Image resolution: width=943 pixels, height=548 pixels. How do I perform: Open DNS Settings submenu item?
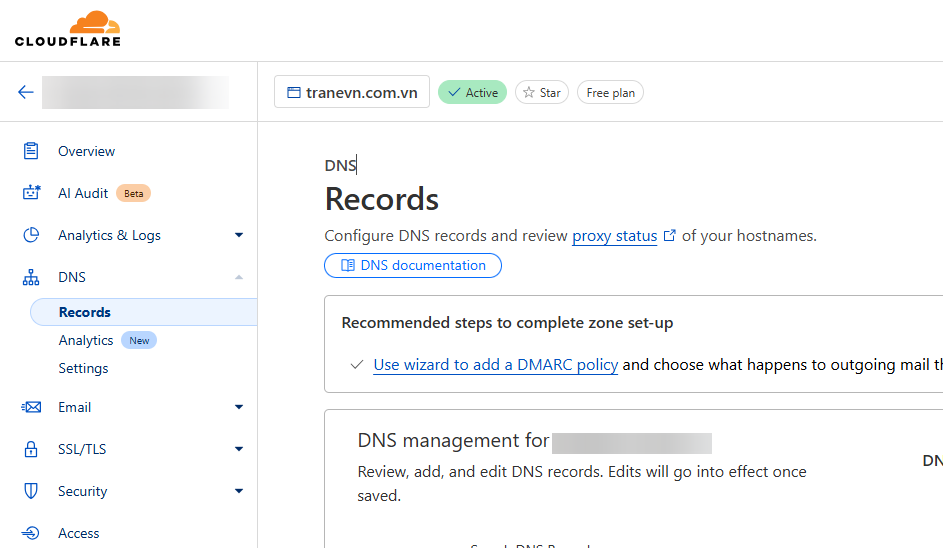(x=83, y=368)
